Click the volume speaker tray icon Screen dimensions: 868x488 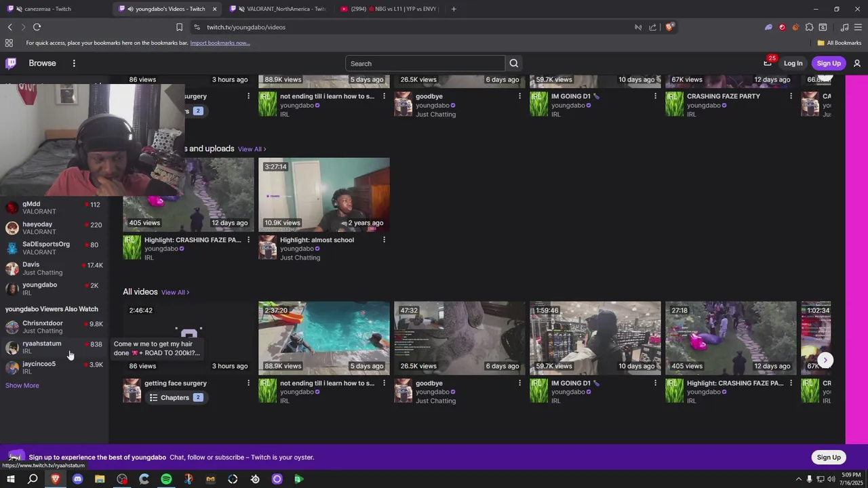[832, 479]
